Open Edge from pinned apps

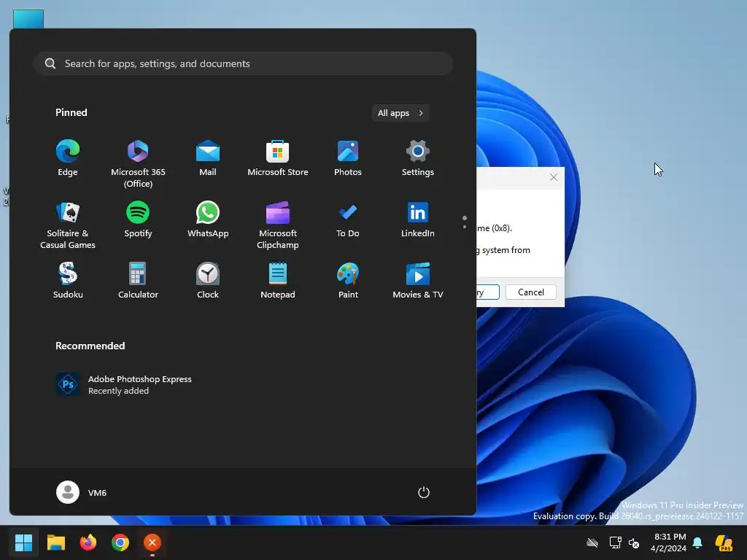(x=68, y=158)
